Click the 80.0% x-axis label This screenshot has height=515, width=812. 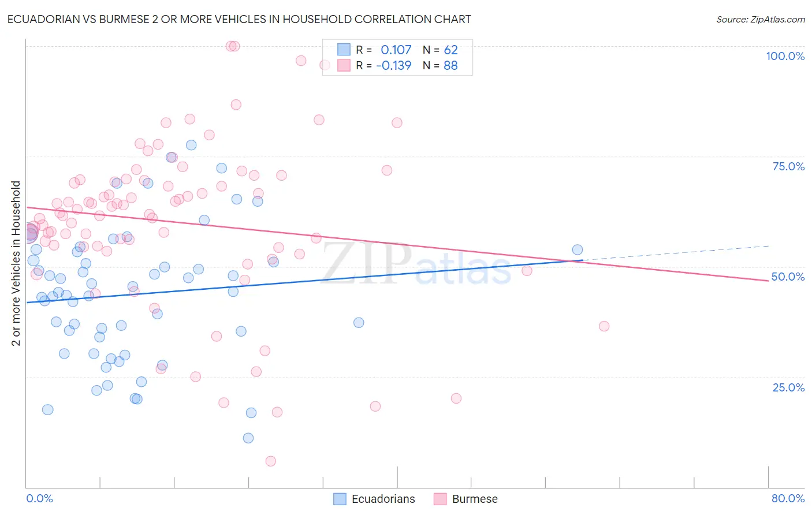point(788,498)
